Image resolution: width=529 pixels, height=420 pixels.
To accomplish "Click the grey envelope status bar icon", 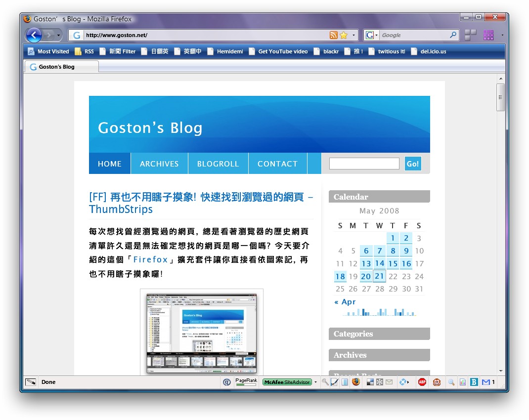I will click(389, 382).
